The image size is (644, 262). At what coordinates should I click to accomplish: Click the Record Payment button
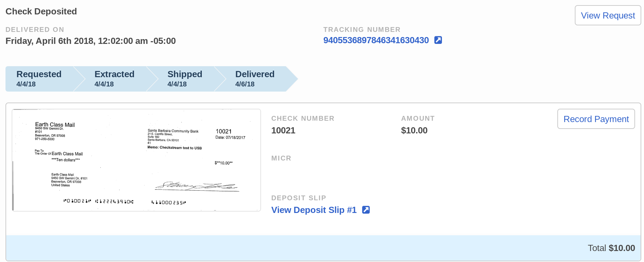596,119
